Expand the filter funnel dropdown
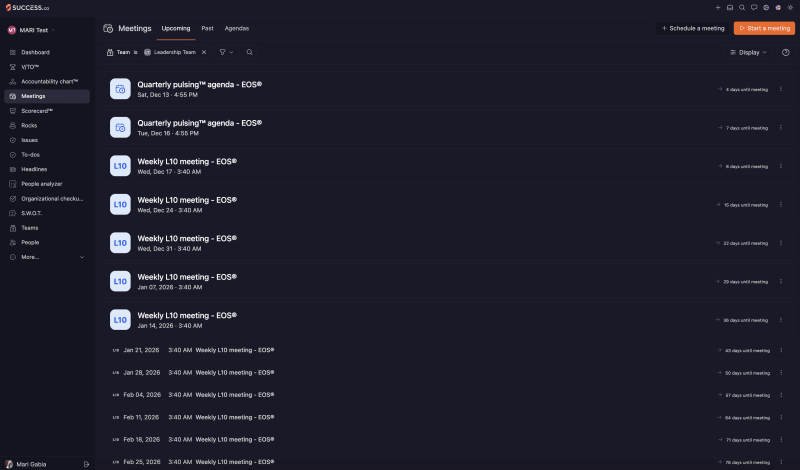This screenshot has height=470, width=800. [x=226, y=52]
